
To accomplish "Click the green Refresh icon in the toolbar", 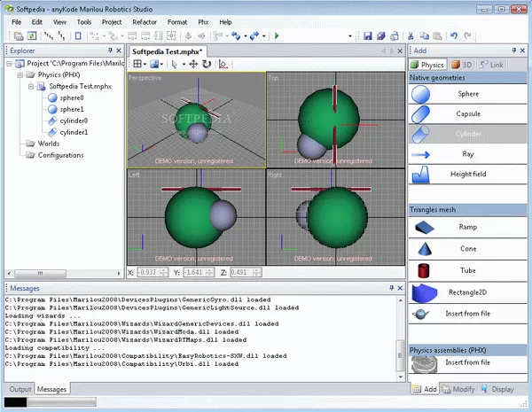I will pos(32,35).
